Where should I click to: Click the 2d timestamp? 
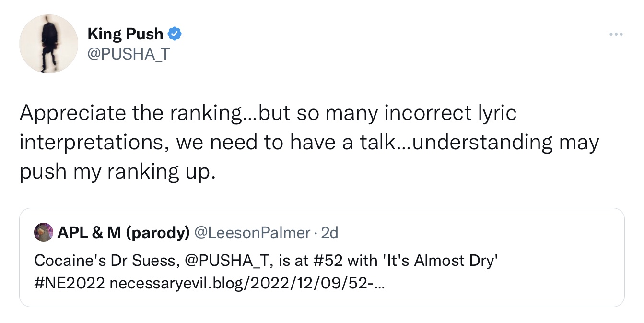point(330,233)
